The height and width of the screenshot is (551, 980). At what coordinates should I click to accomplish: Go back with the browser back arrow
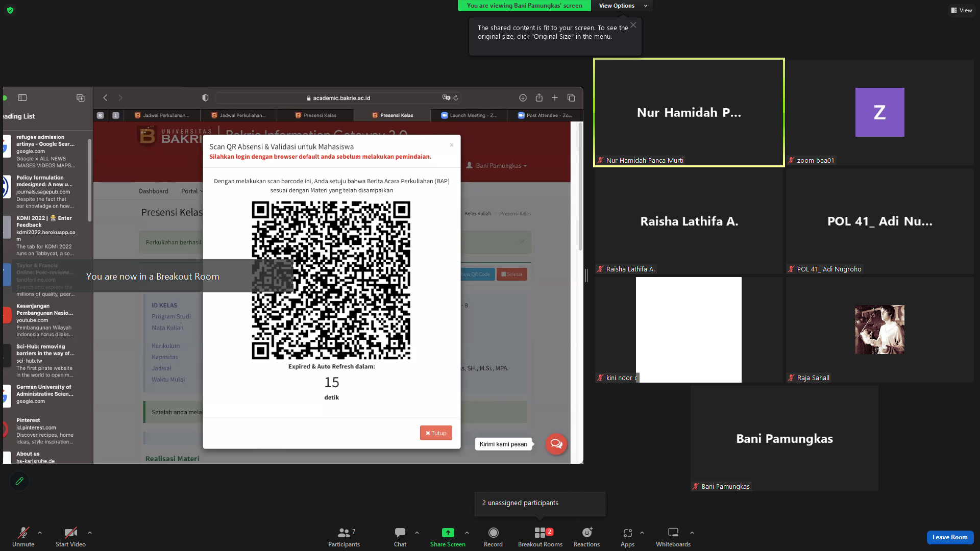tap(105, 98)
